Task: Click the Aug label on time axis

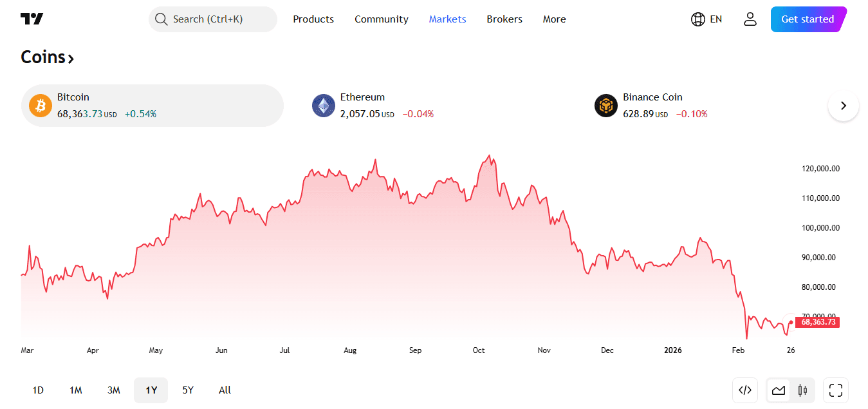Action: point(350,350)
